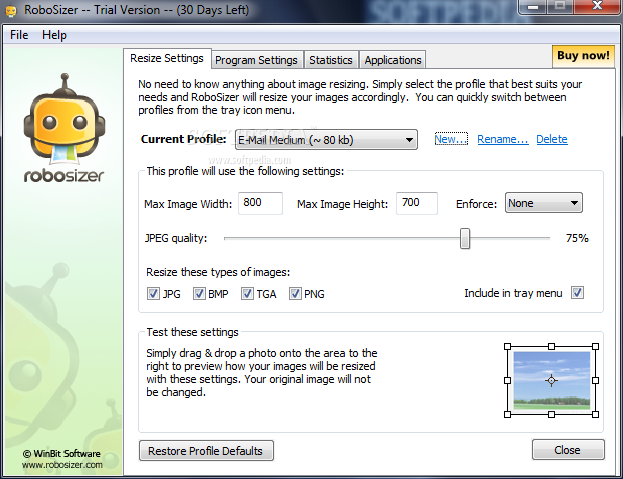Minimize the RoboSizer window
This screenshot has width=623, height=479.
coord(533,7)
